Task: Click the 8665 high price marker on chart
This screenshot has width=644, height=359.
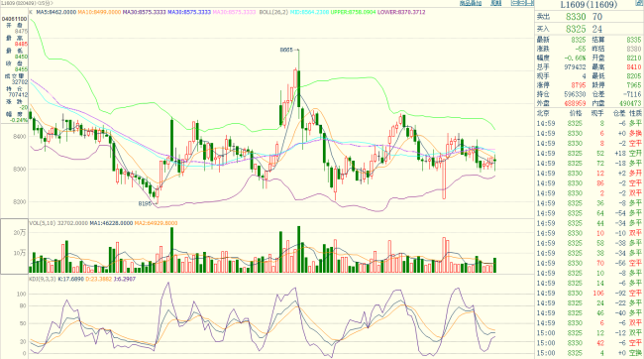Action: point(286,50)
